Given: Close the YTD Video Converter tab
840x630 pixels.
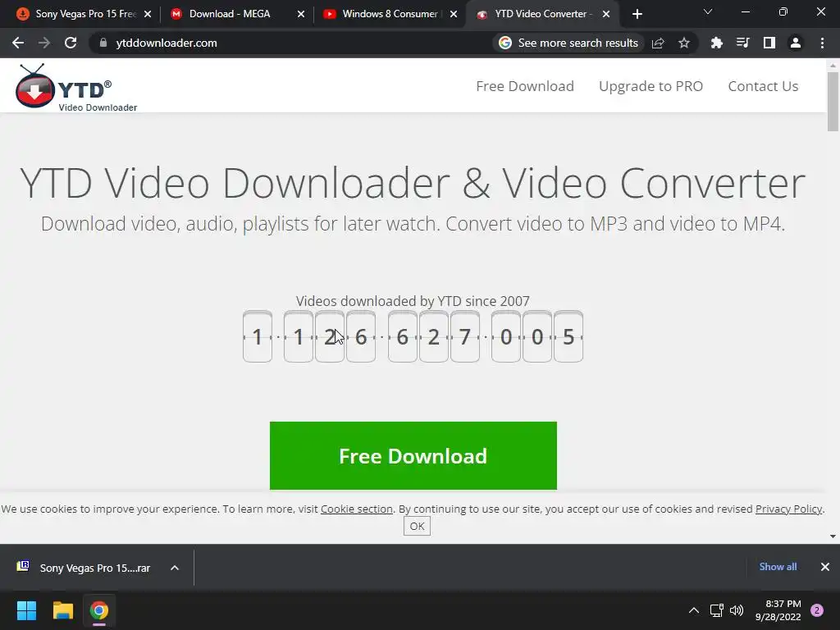Looking at the screenshot, I should [606, 15].
